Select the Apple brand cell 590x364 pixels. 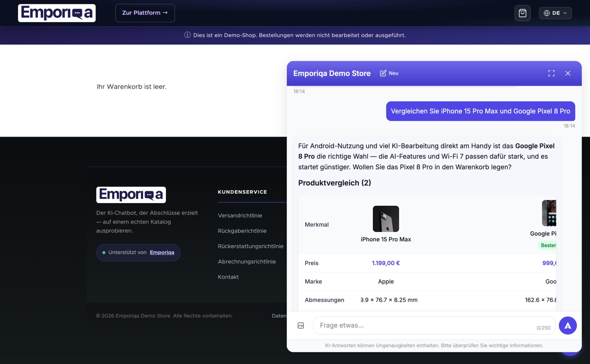point(386,281)
